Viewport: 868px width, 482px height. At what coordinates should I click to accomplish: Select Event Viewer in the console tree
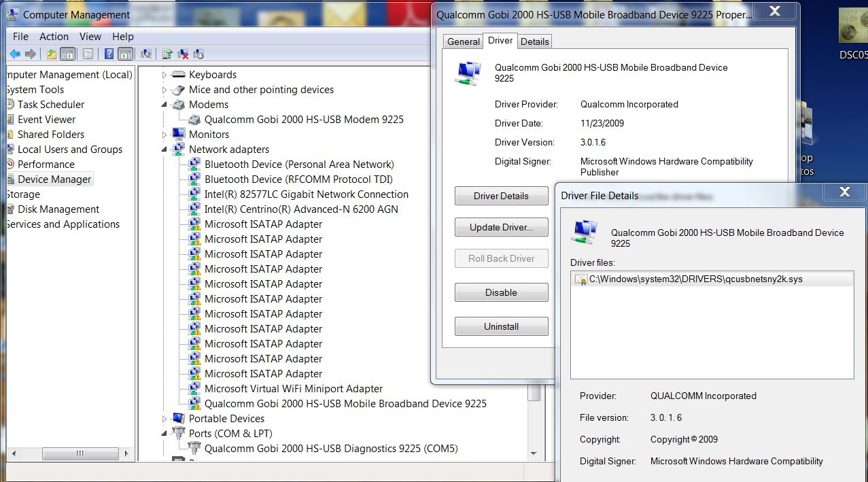pyautogui.click(x=47, y=120)
